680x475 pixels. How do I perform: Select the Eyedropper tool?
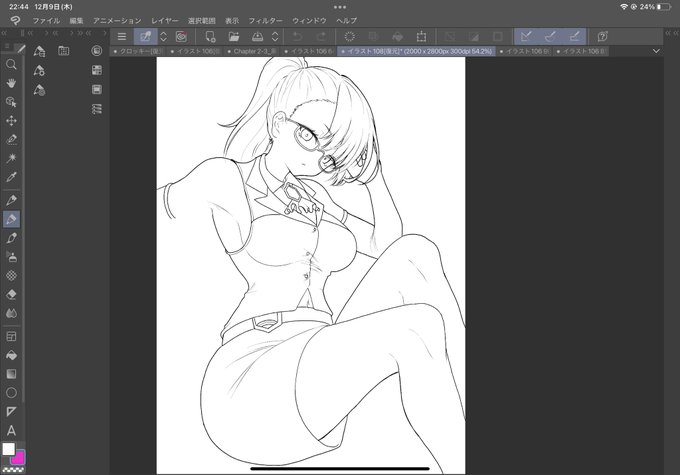(x=11, y=177)
